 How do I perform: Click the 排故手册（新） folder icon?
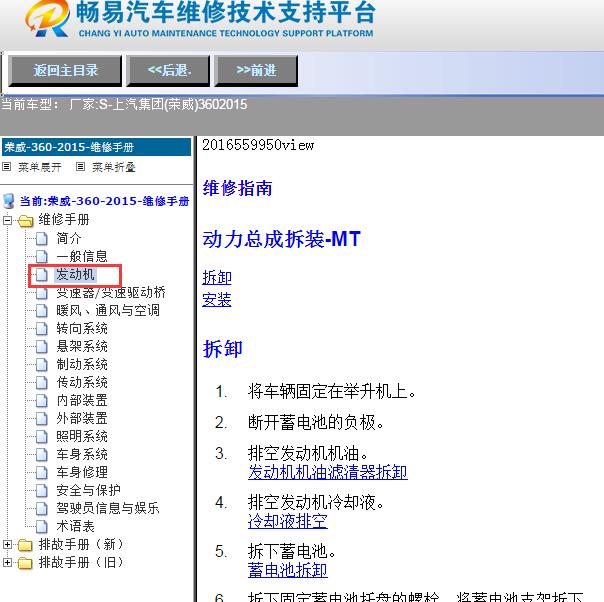tap(25, 545)
